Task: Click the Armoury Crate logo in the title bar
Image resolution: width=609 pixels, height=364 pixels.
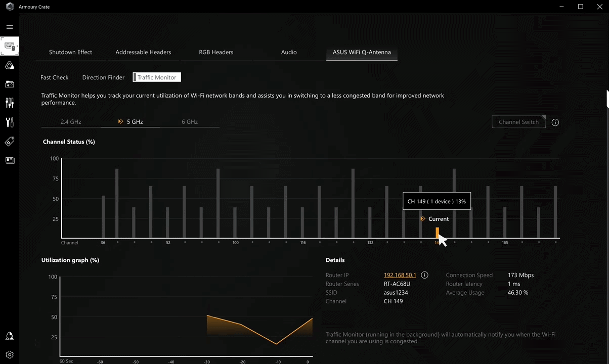Action: point(10,7)
